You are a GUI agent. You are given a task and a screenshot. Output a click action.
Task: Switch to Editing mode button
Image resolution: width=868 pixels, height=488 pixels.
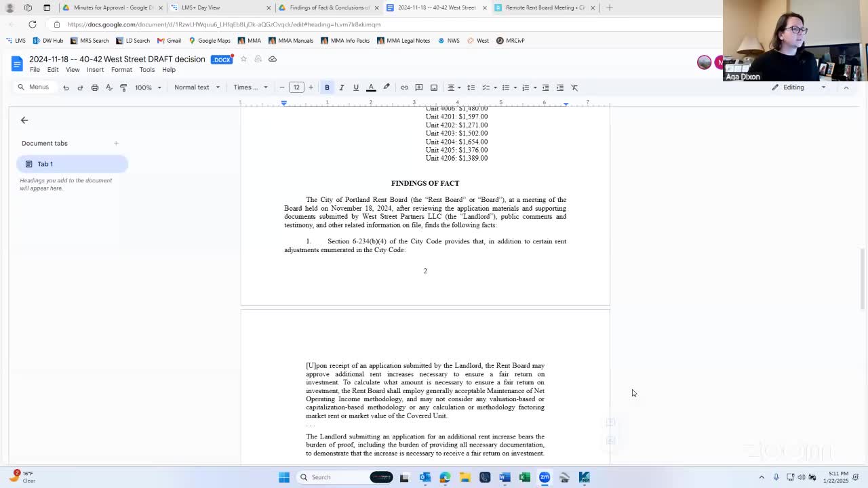799,87
